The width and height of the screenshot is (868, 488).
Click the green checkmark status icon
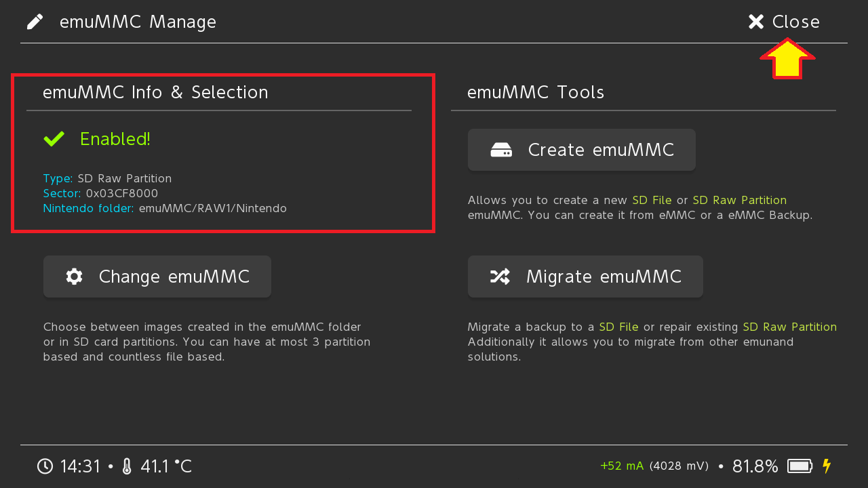point(54,139)
